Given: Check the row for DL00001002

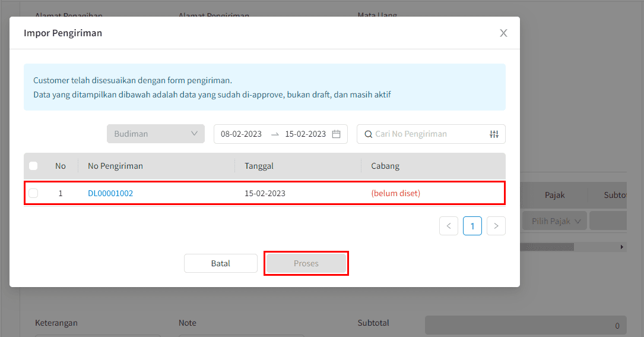Looking at the screenshot, I should click(x=33, y=193).
